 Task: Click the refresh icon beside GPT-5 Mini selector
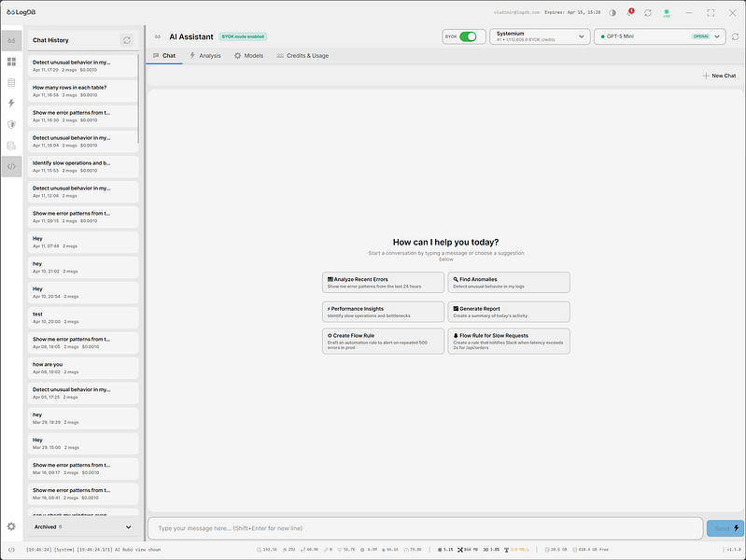pos(735,36)
